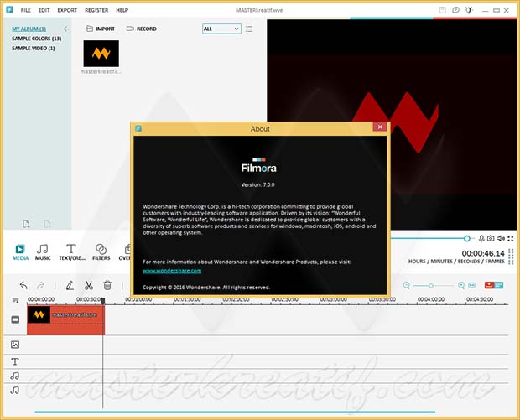Click the timeline zoom in magnifier
Viewport: 520px width, 420px height.
pyautogui.click(x=461, y=285)
